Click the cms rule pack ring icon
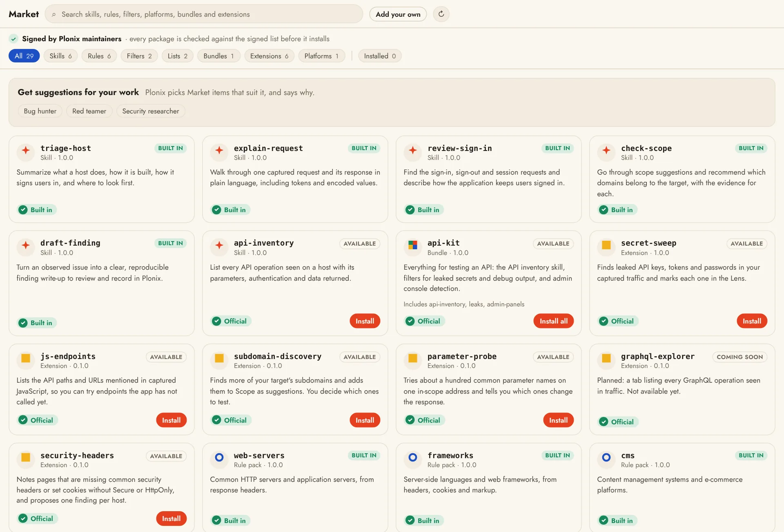 click(606, 458)
